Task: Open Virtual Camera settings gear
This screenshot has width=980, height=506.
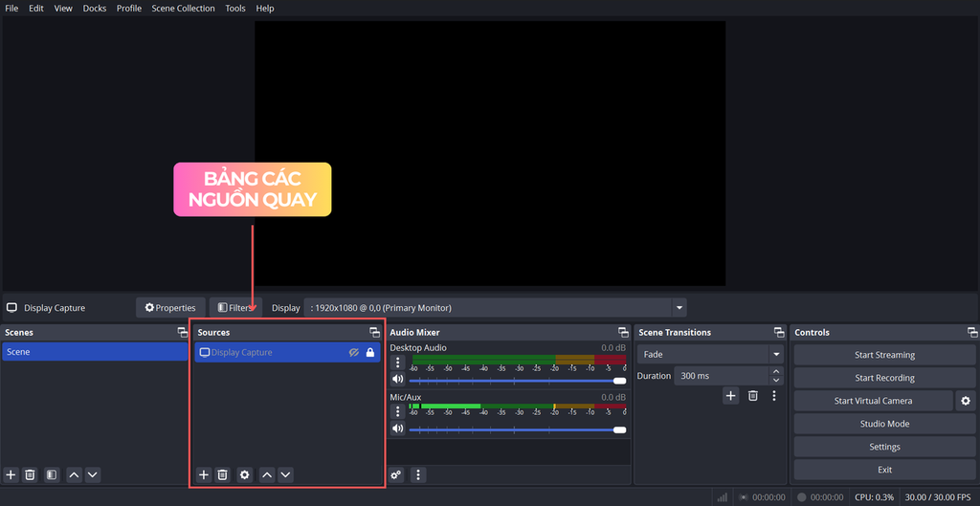Action: pyautogui.click(x=966, y=401)
